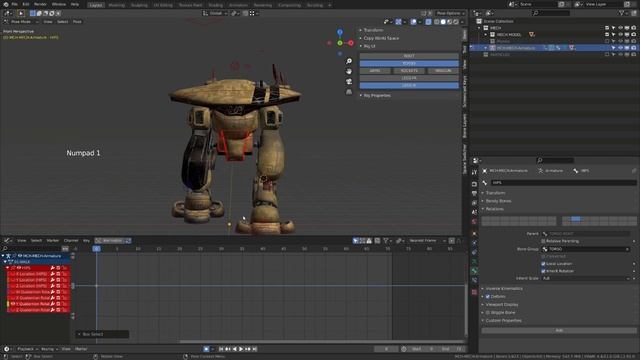
Task: Click the zoom magnifier icon in viewport
Action: tap(349, 61)
